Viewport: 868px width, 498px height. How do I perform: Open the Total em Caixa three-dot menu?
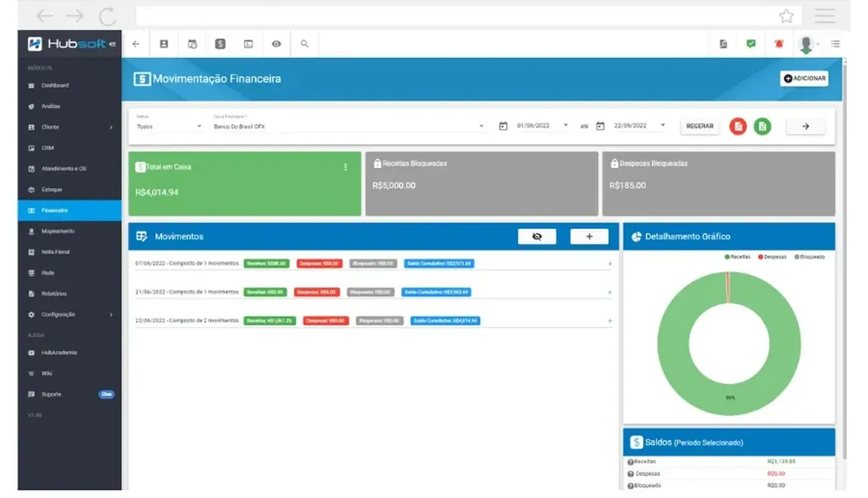pyautogui.click(x=345, y=167)
